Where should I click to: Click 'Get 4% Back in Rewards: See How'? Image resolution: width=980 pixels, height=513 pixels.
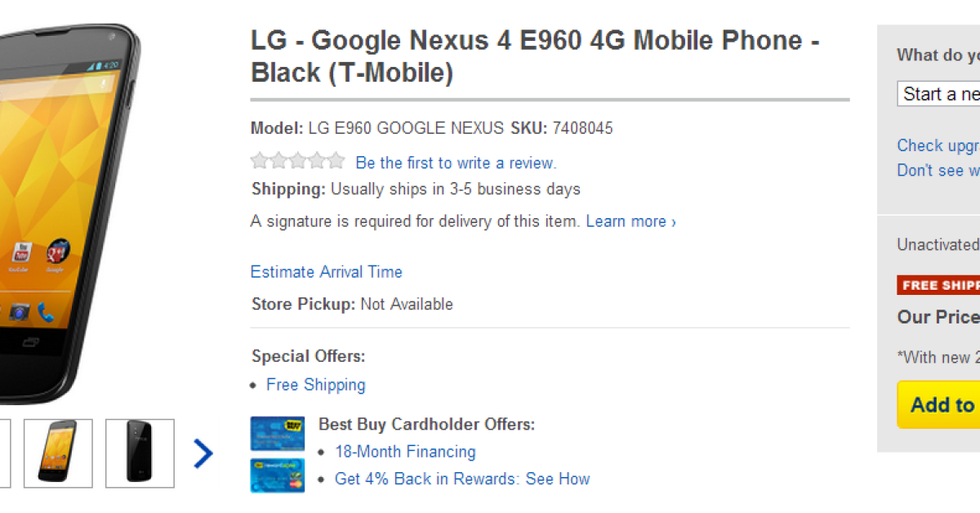462,479
